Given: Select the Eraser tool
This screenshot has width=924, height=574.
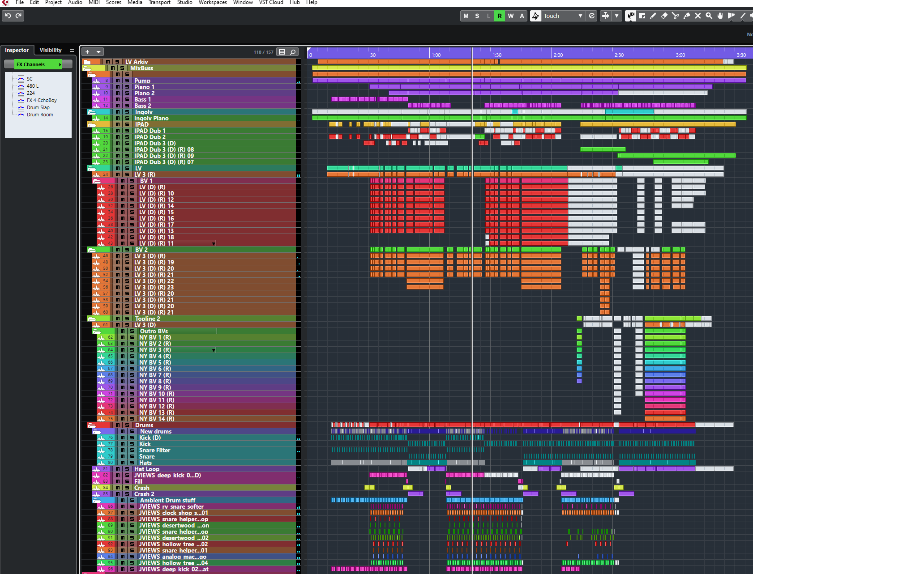Looking at the screenshot, I should tap(664, 16).
